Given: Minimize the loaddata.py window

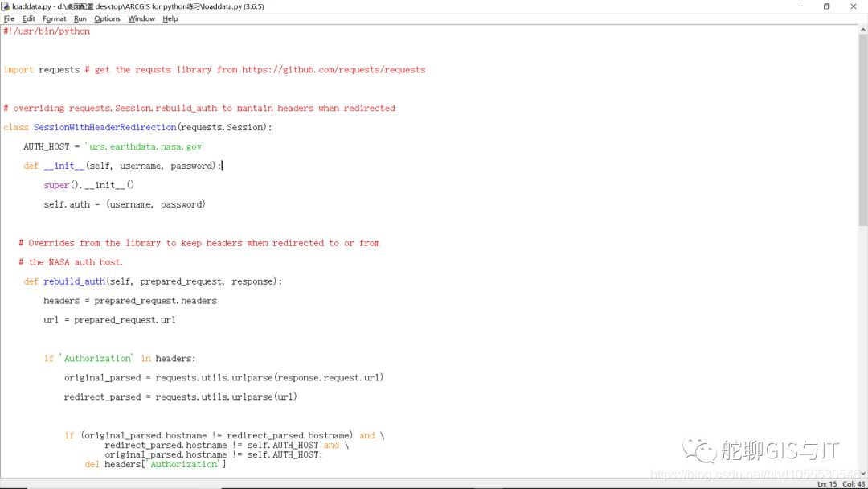Looking at the screenshot, I should (x=800, y=6).
